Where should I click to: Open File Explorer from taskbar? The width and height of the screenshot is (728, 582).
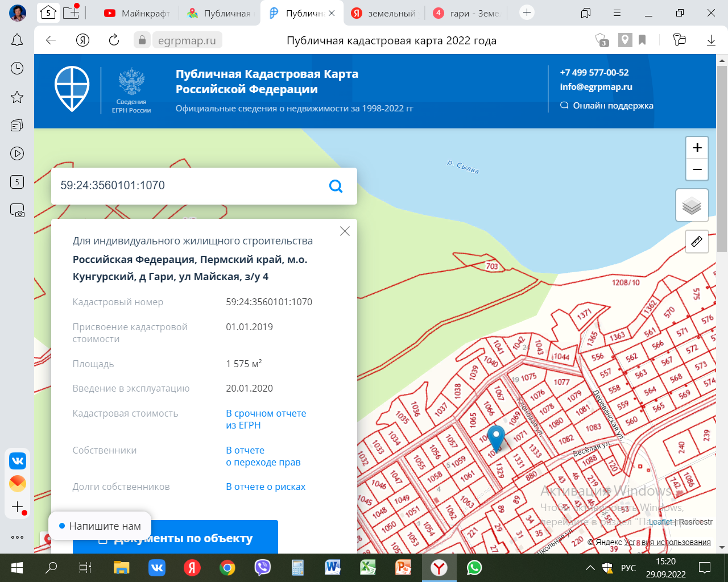click(121, 568)
